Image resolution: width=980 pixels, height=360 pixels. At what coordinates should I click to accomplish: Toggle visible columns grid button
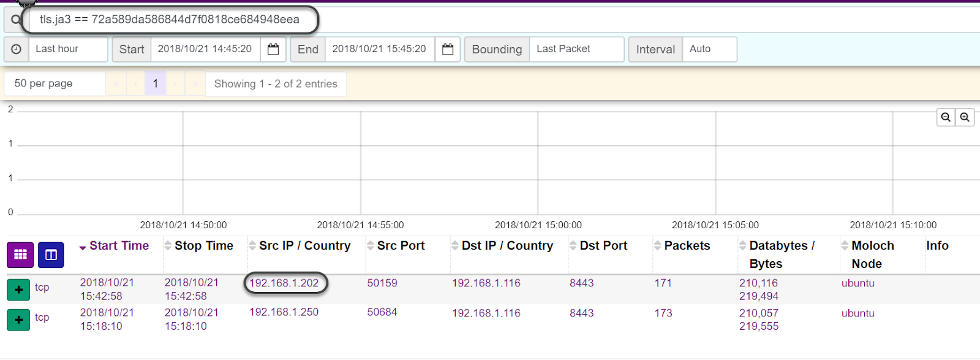20,255
